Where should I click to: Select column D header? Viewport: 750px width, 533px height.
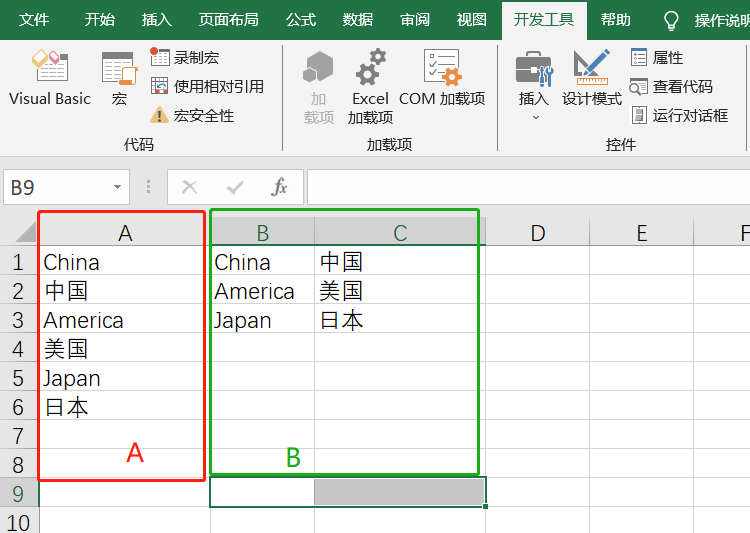click(538, 233)
